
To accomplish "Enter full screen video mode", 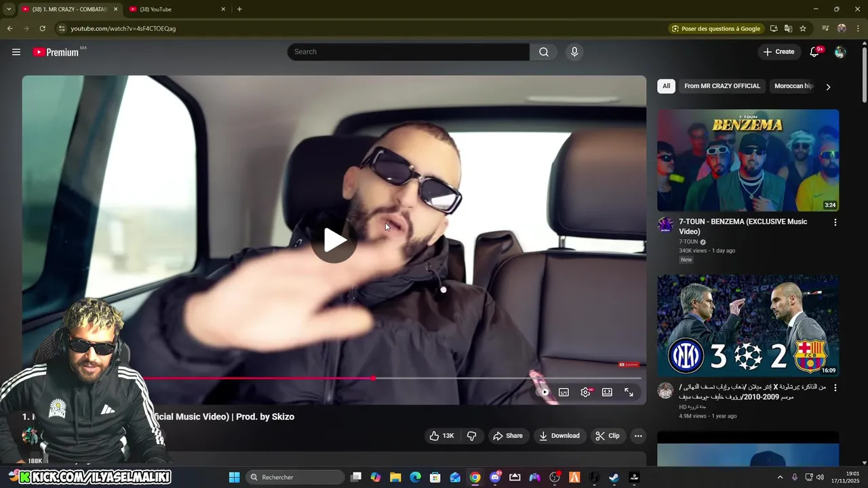I will (629, 392).
